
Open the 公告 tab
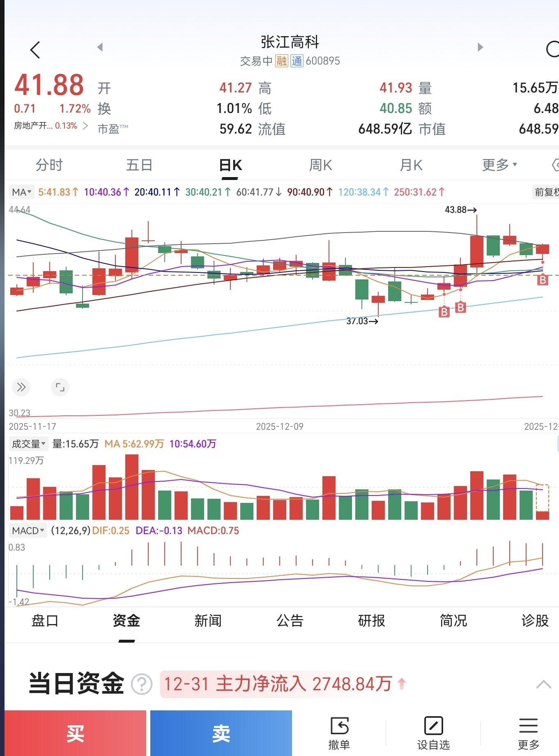point(290,620)
